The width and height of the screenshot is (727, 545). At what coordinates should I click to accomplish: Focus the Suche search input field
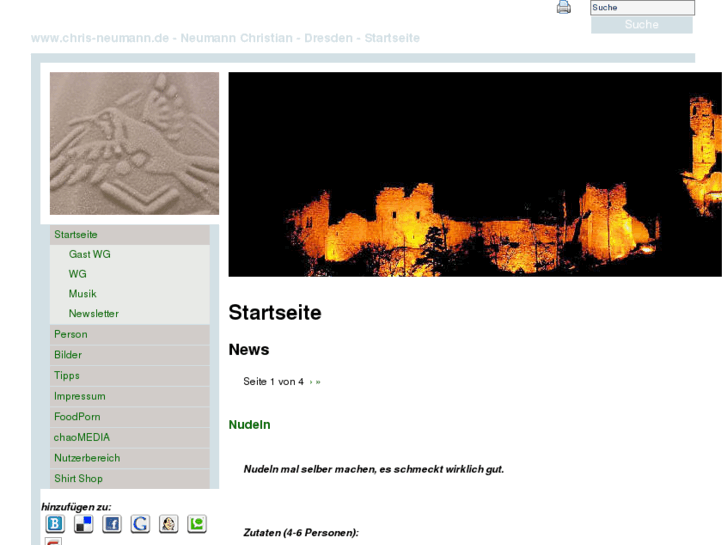tap(642, 7)
